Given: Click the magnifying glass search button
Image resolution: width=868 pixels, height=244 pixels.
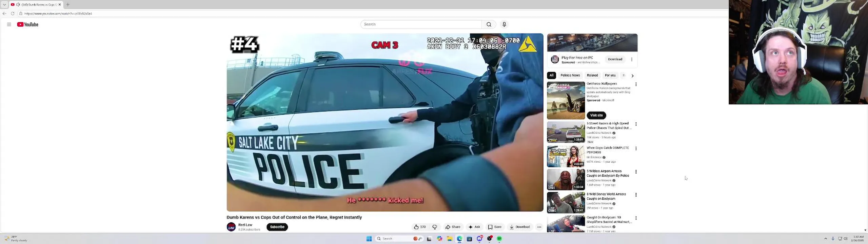Looking at the screenshot, I should (x=489, y=24).
